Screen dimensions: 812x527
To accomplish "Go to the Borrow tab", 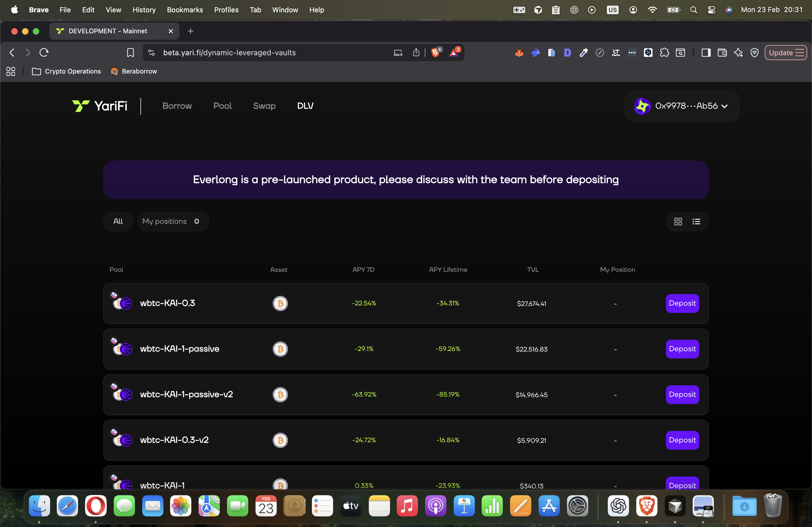I will 177,106.
